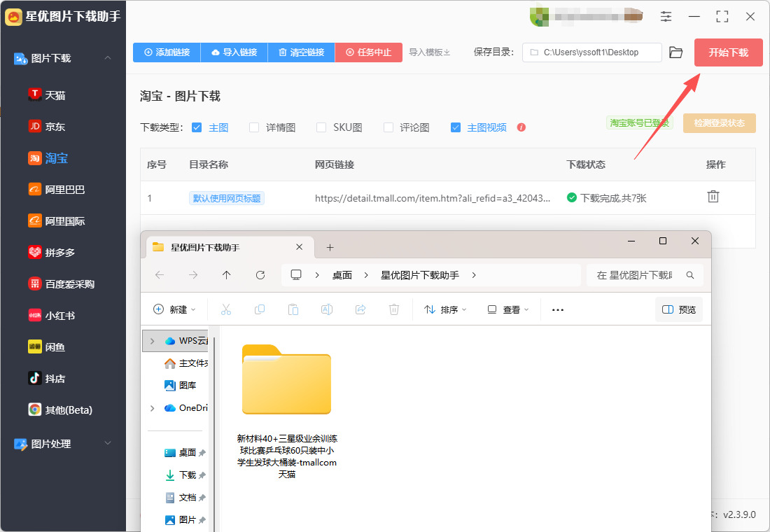The width and height of the screenshot is (770, 532).
Task: Add a new explorer tab
Action: 330,247
